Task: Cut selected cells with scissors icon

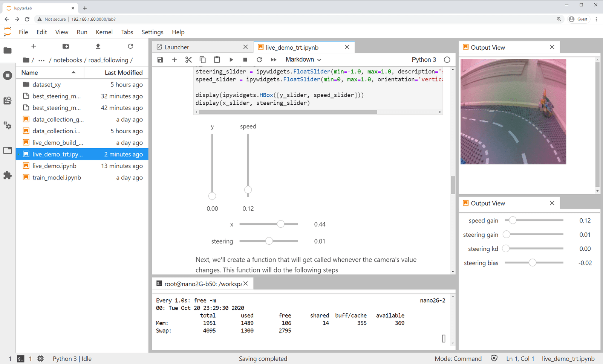Action: click(188, 59)
